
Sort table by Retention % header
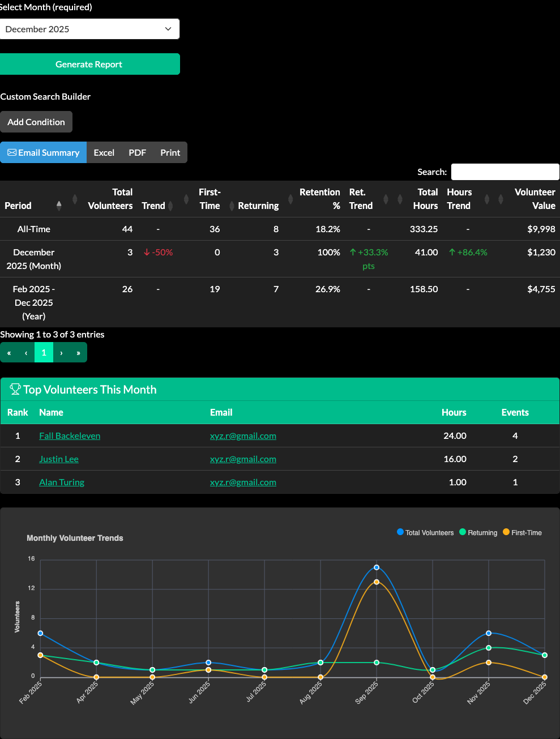click(319, 199)
